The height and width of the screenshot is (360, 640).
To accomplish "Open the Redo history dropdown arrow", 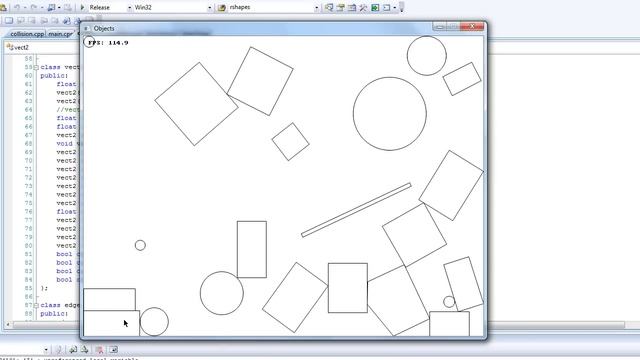I will coord(42,7).
